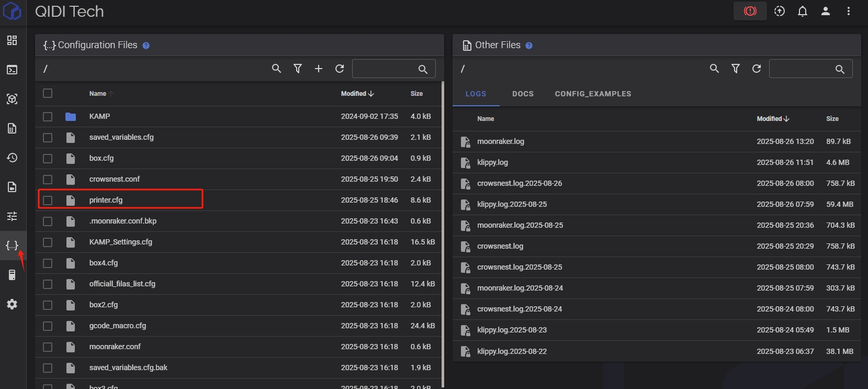Open the Tune sliders sidebar icon
The width and height of the screenshot is (868, 389).
pos(12,216)
